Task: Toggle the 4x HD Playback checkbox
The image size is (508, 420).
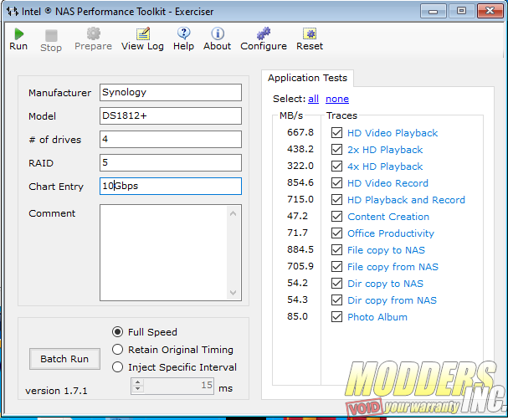Action: 336,166
